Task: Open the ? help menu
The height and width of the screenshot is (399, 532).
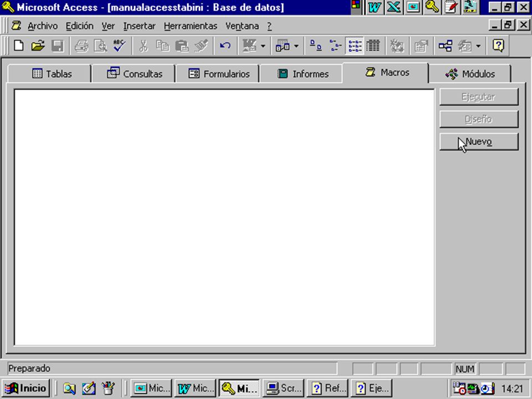Action: (269, 26)
